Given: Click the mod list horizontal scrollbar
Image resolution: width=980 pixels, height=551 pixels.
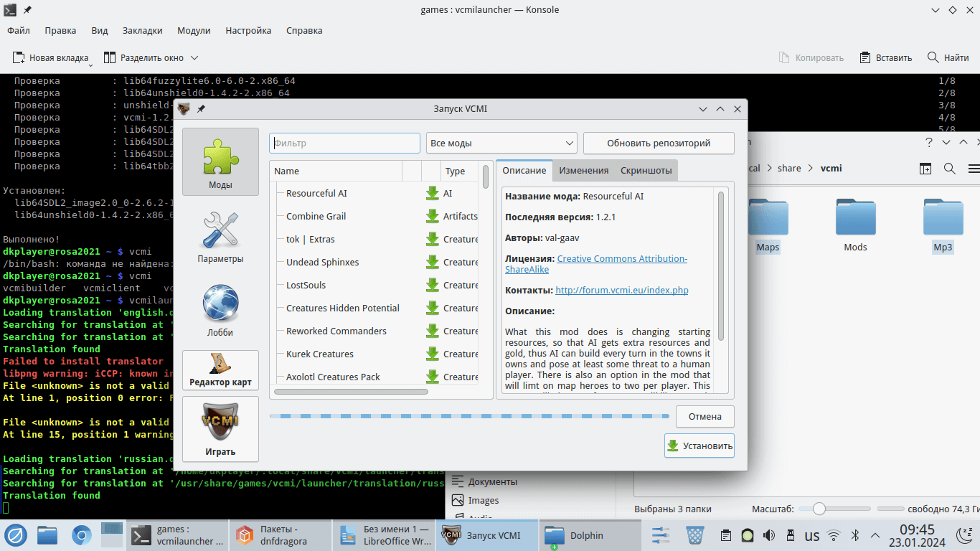Looking at the screenshot, I should click(x=351, y=392).
